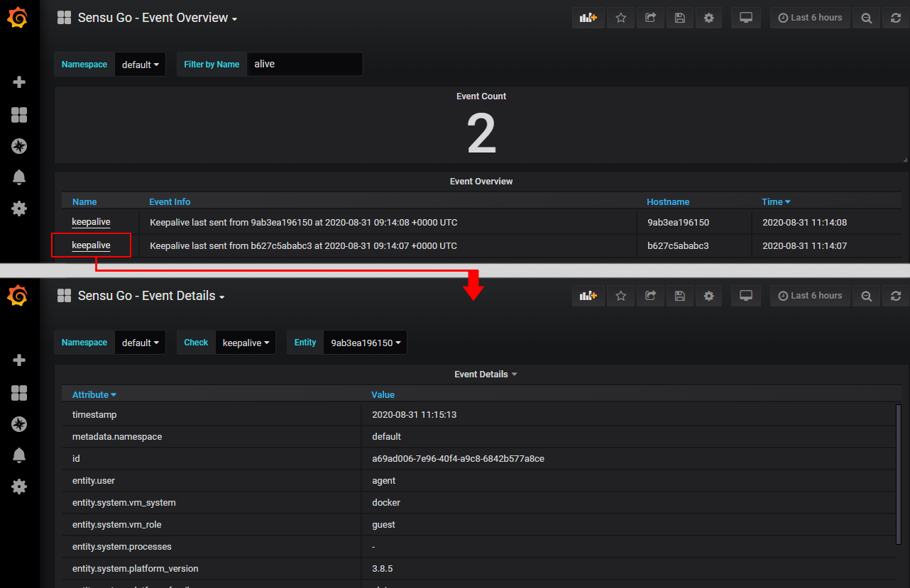Open Create plus menu in Event Details sidebar
Image resolution: width=910 pixels, height=588 pixels.
coord(19,360)
